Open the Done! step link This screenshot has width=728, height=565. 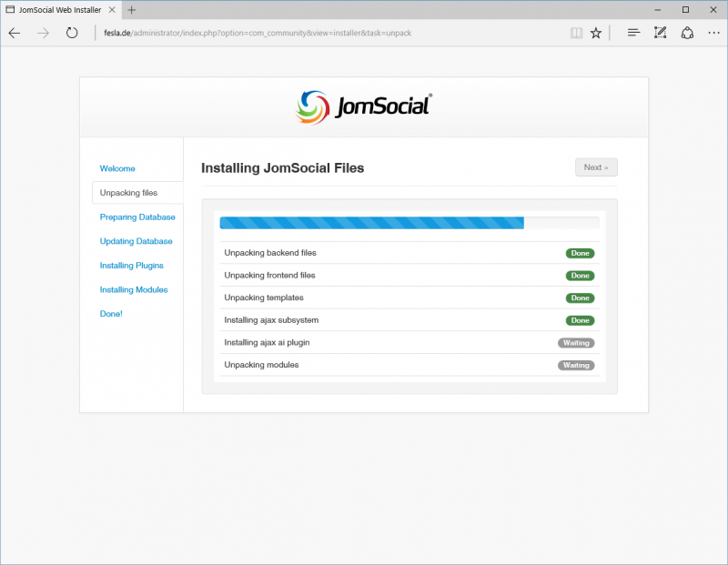pos(111,313)
